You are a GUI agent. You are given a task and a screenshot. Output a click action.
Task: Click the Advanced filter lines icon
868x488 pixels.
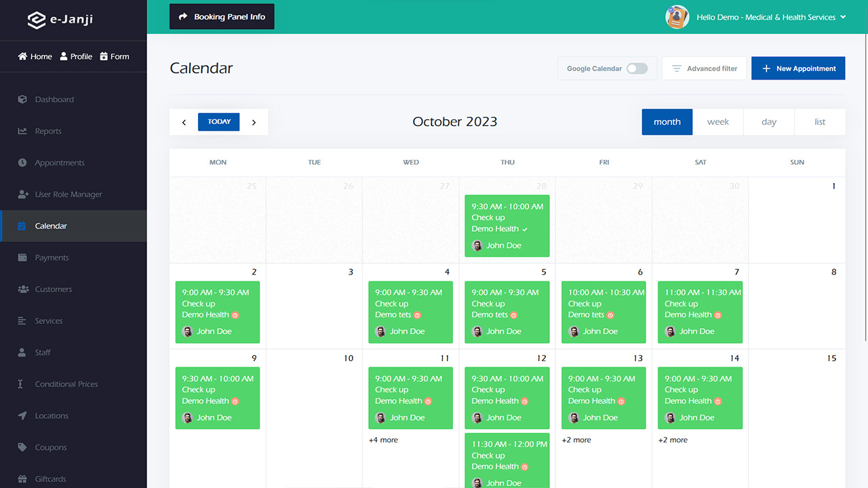click(x=676, y=68)
